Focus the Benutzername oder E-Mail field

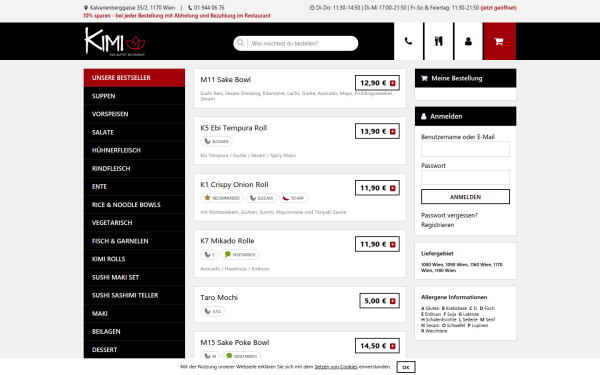[x=465, y=149]
